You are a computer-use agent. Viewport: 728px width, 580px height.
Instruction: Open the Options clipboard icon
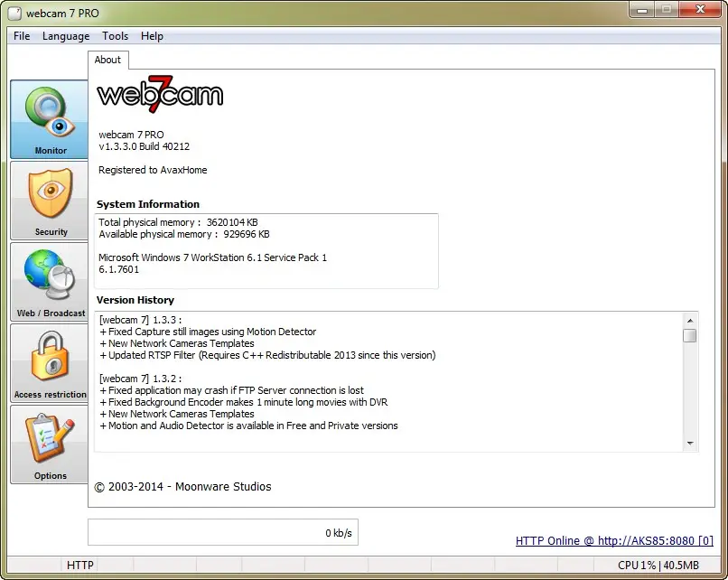pyautogui.click(x=49, y=444)
